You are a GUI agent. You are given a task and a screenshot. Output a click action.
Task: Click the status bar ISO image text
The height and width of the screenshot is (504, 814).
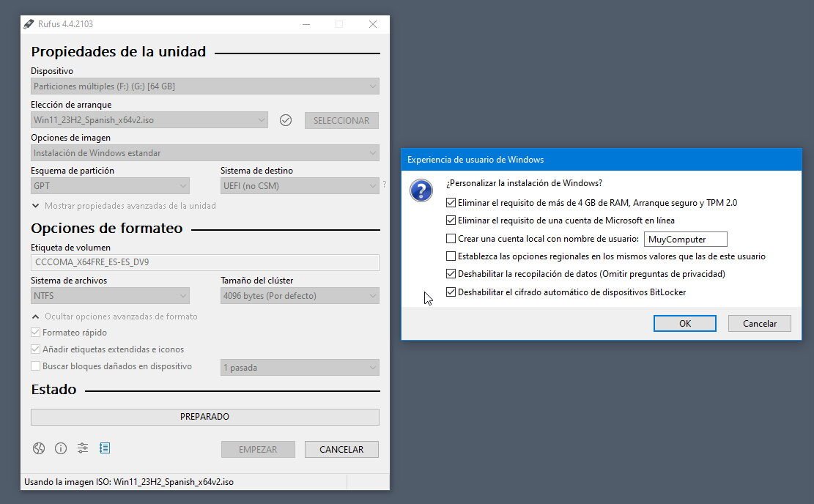coord(129,482)
